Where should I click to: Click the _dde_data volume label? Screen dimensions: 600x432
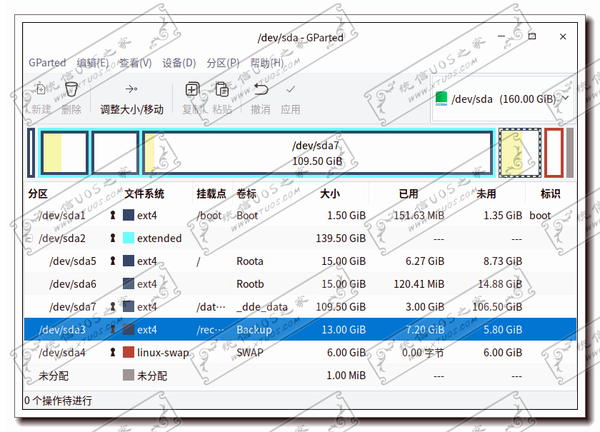click(x=262, y=307)
